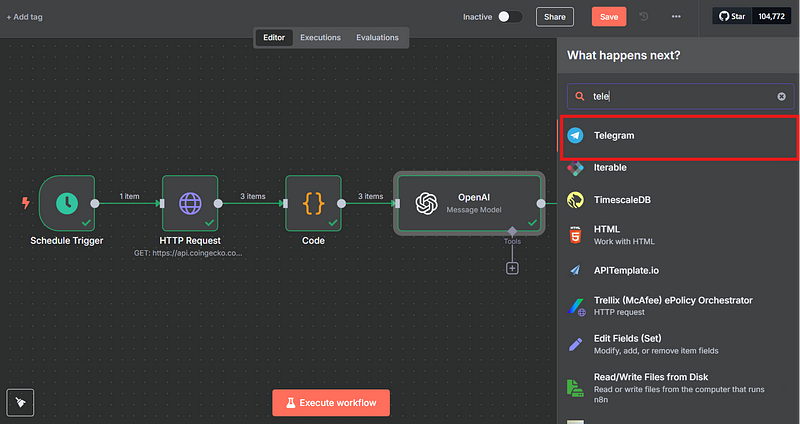Click the search magnifier icon
The height and width of the screenshot is (424, 800).
[x=580, y=96]
